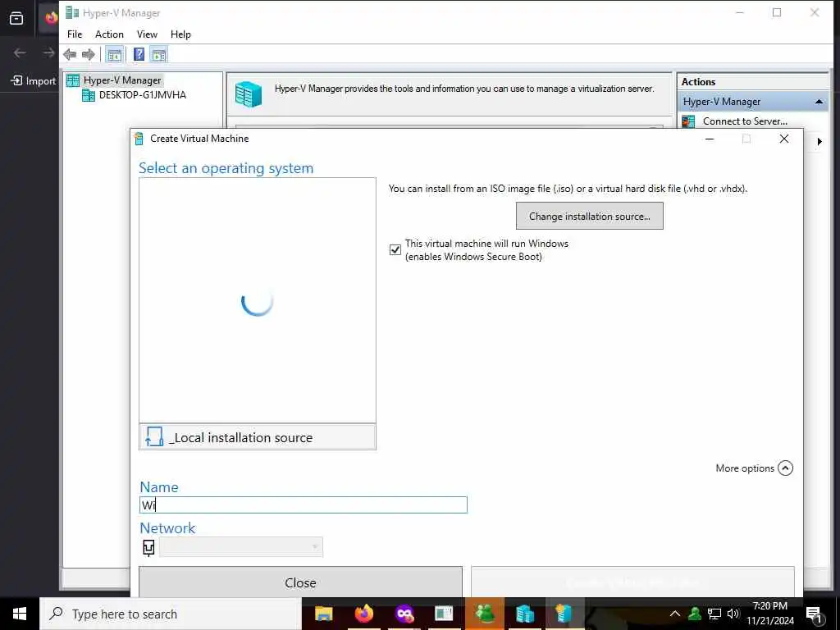Click the Create Virtual Machine title icon
840x630 pixels.
[139, 139]
